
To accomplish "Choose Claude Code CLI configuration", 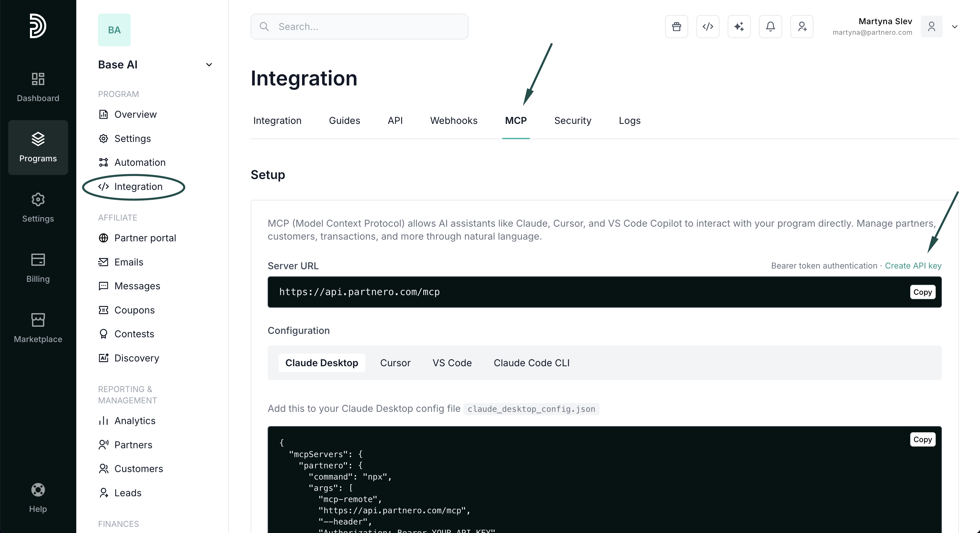I will (x=531, y=363).
